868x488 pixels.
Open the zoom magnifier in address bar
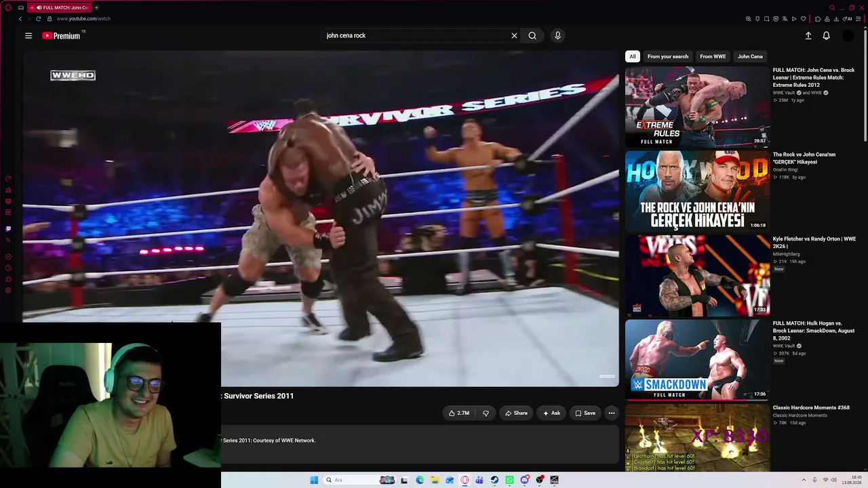(x=748, y=19)
